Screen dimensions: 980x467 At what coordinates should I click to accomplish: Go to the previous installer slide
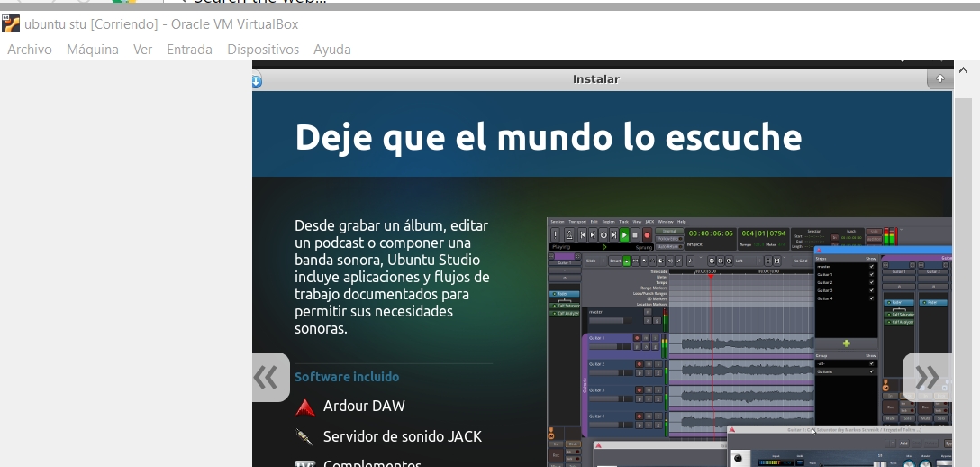pyautogui.click(x=267, y=377)
